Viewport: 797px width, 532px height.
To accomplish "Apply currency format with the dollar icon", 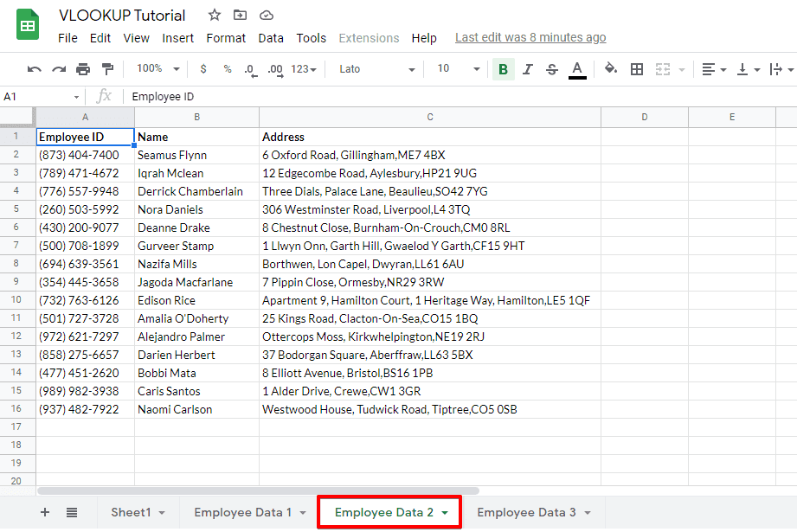I will (202, 67).
